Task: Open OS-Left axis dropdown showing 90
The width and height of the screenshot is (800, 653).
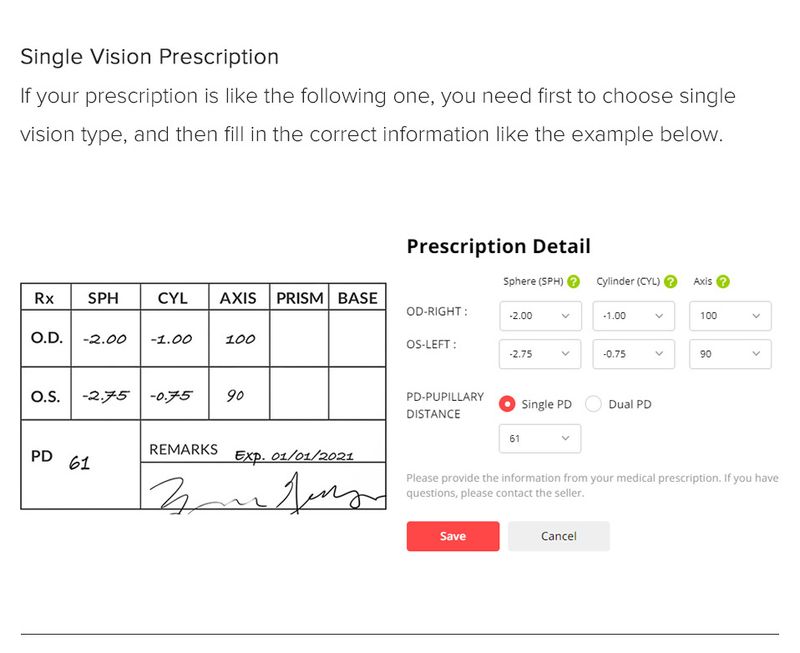Action: click(730, 354)
